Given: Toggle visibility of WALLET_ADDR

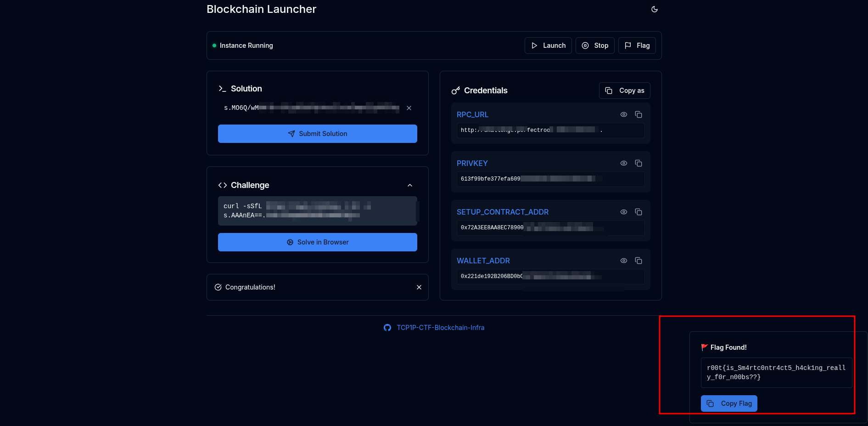Looking at the screenshot, I should 624,261.
